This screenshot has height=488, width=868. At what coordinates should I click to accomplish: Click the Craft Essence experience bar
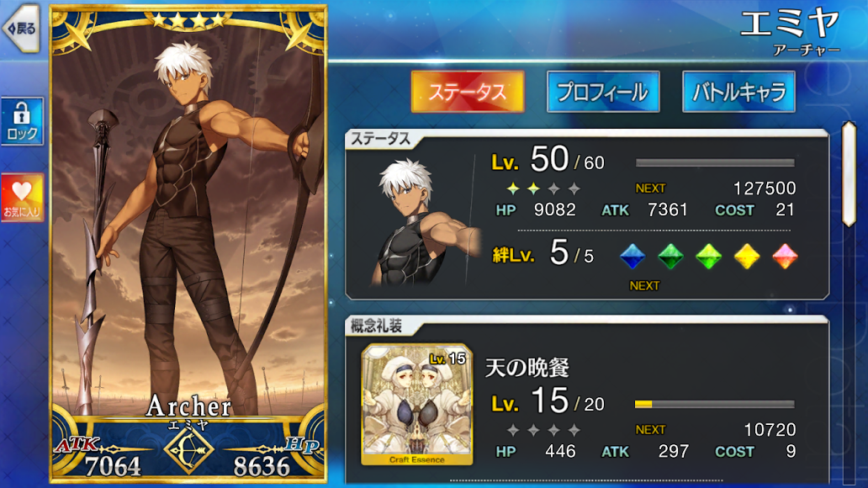pos(715,405)
